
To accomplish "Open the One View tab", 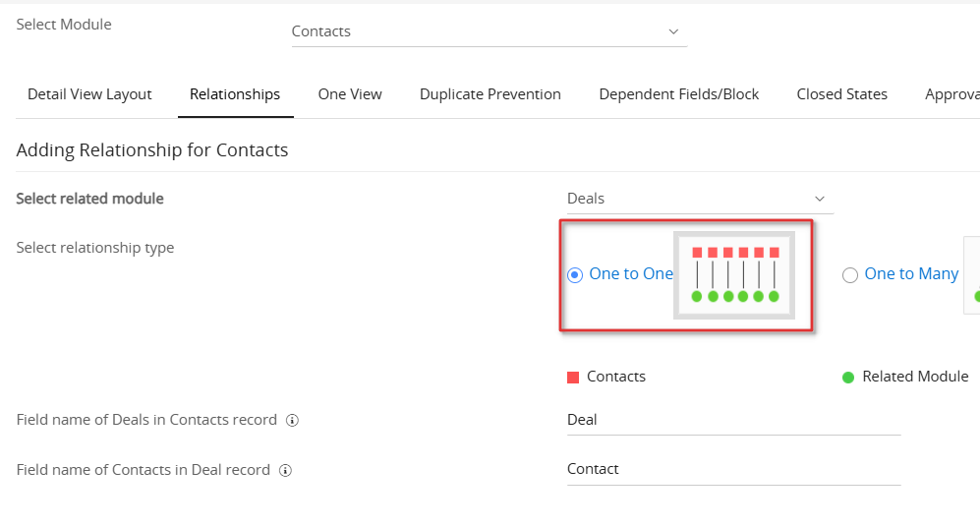I will tap(350, 94).
